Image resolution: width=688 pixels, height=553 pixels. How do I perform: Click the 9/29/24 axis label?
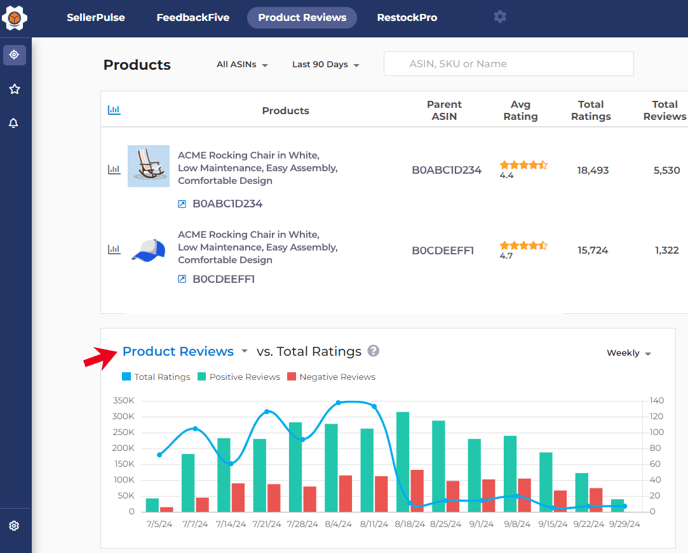pos(624,524)
